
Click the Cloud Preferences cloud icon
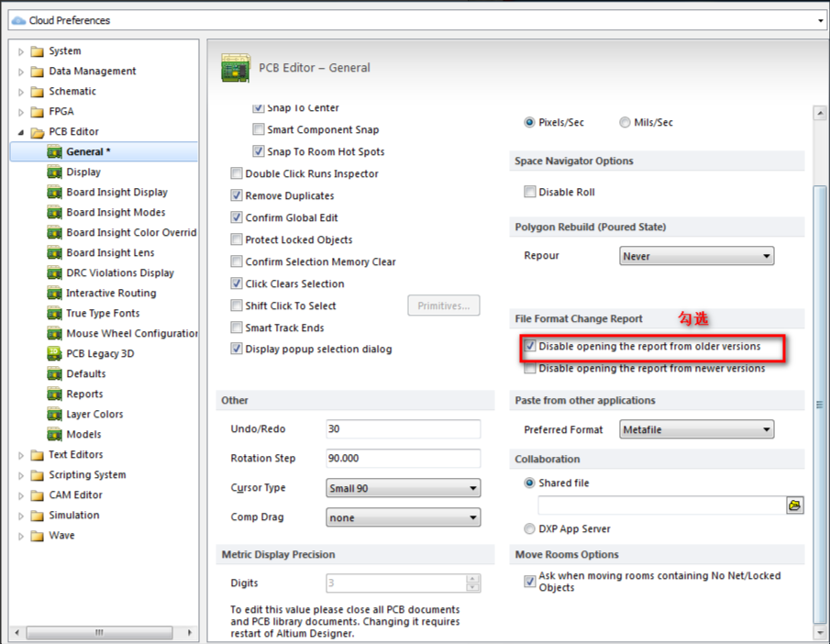pyautogui.click(x=19, y=21)
